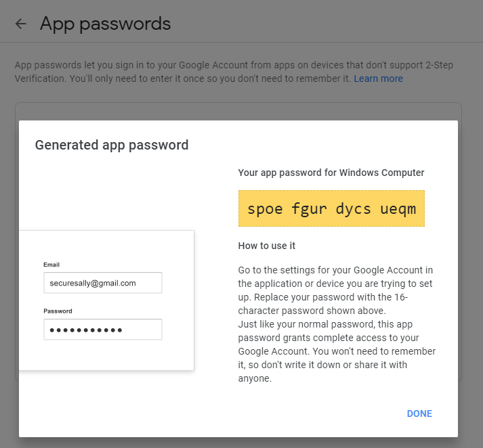Click the 'How to use it' heading
Image resolution: width=483 pixels, height=448 pixels.
click(x=267, y=246)
